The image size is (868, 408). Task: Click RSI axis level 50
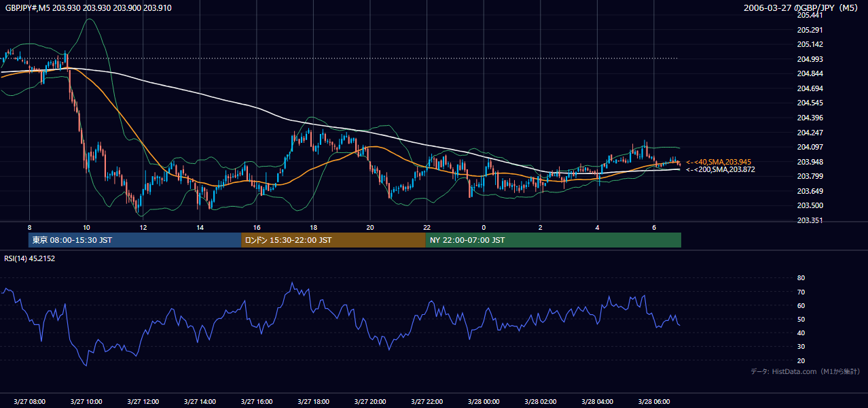pos(801,319)
